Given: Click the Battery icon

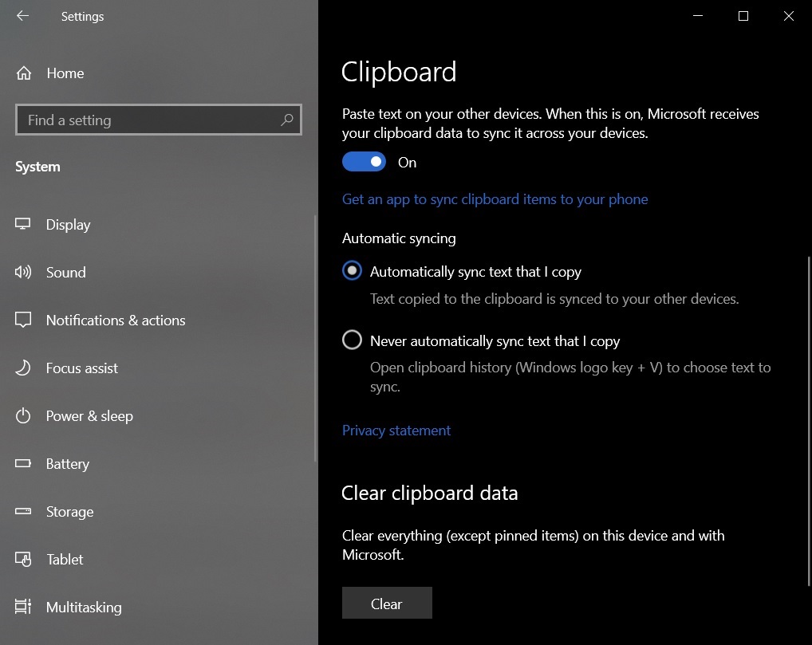Looking at the screenshot, I should point(23,463).
